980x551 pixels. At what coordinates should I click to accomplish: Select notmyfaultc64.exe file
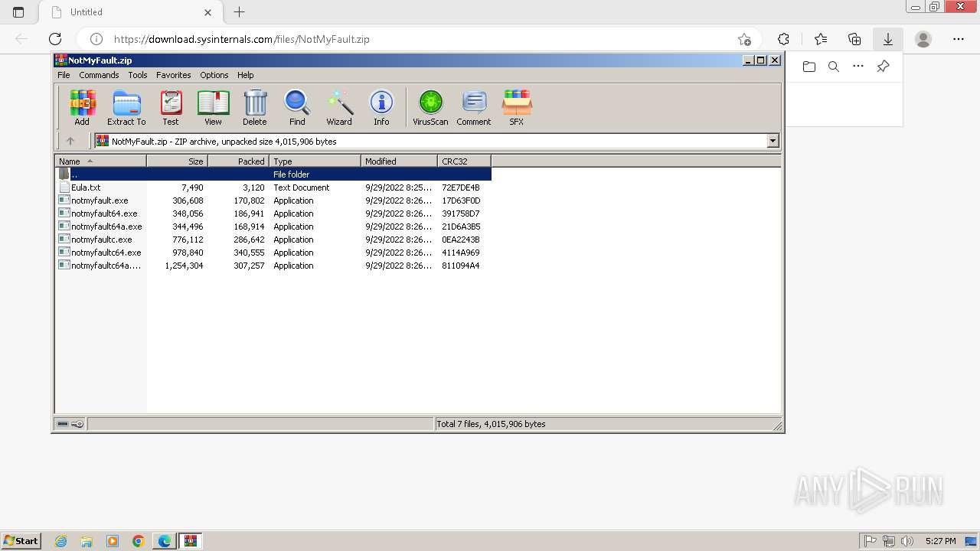[x=273, y=253]
